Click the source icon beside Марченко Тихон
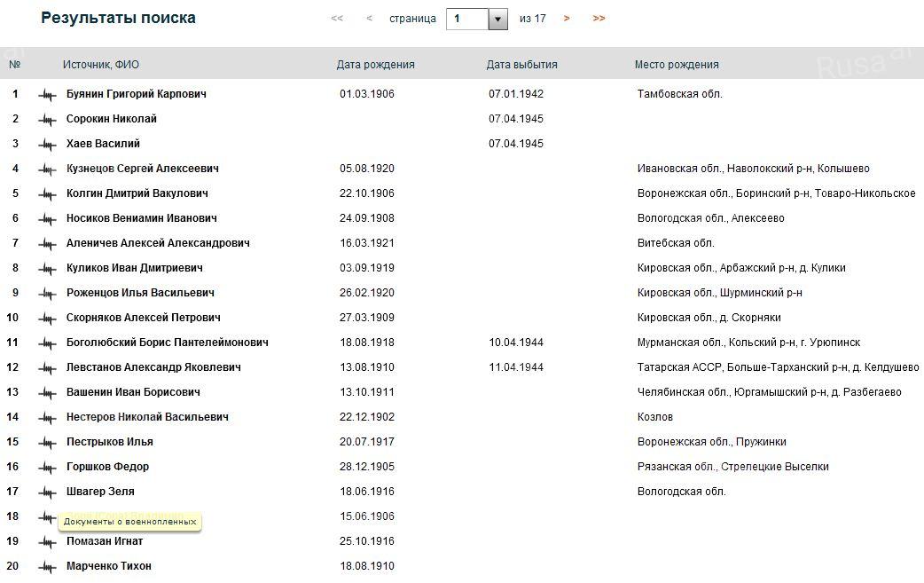The width and height of the screenshot is (924, 583). [x=47, y=566]
